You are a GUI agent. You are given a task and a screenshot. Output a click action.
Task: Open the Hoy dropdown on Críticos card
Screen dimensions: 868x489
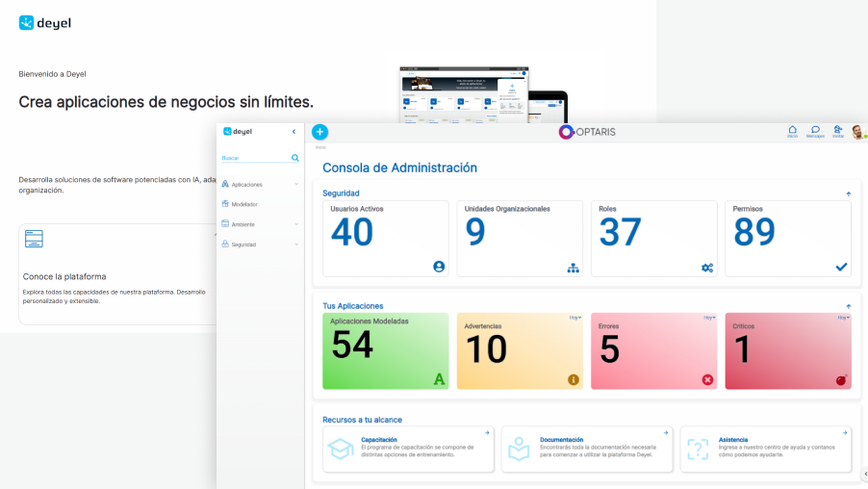(843, 318)
